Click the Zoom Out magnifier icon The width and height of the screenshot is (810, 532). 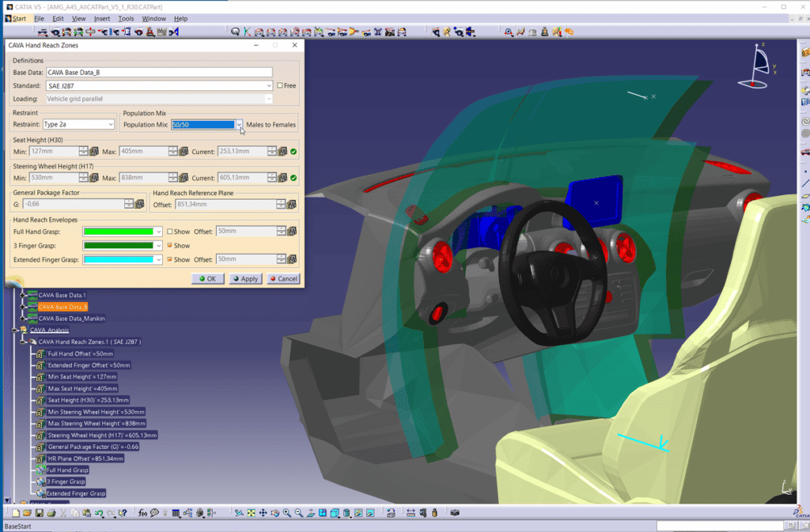(x=298, y=513)
